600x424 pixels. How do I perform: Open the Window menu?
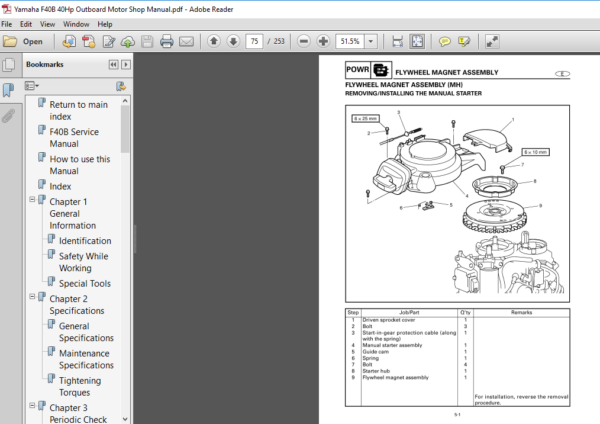tap(76, 24)
